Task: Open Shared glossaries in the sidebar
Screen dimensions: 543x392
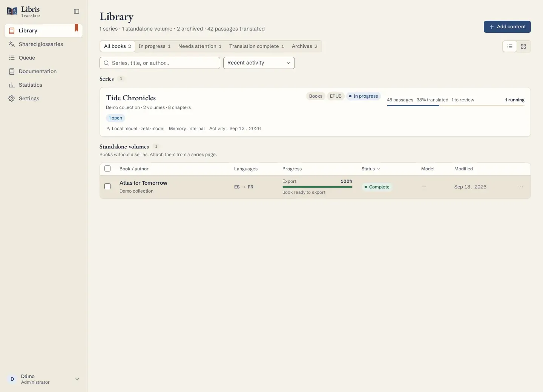Action: [x=43, y=44]
